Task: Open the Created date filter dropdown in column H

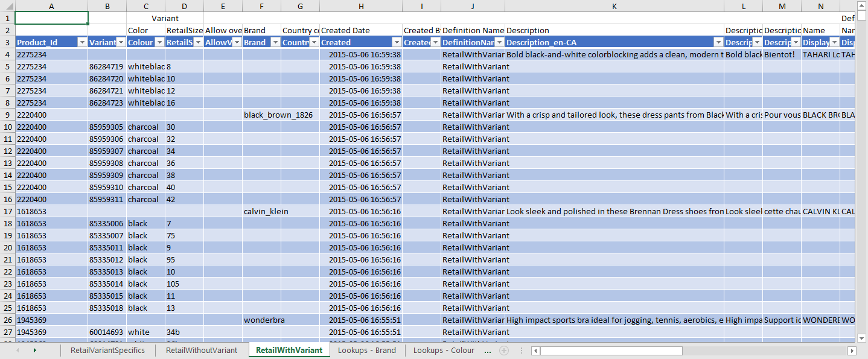Action: pyautogui.click(x=396, y=43)
